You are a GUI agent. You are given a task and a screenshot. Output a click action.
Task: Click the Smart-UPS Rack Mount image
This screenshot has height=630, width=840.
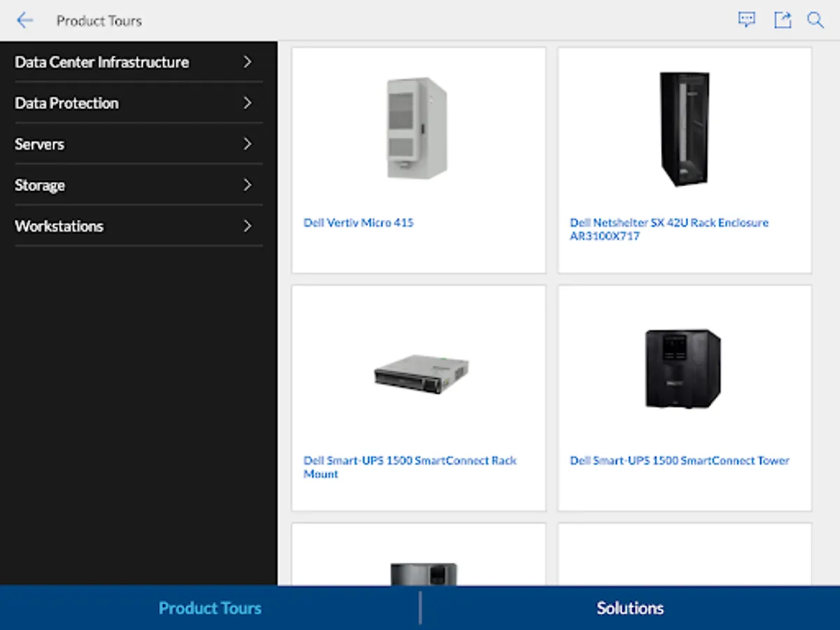click(x=421, y=373)
